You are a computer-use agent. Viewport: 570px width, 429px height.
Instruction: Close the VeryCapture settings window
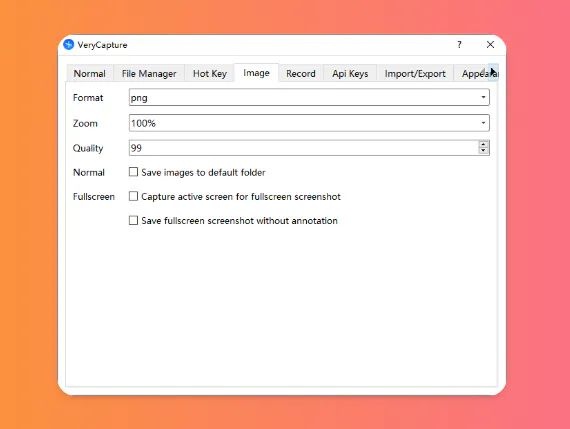coord(490,44)
